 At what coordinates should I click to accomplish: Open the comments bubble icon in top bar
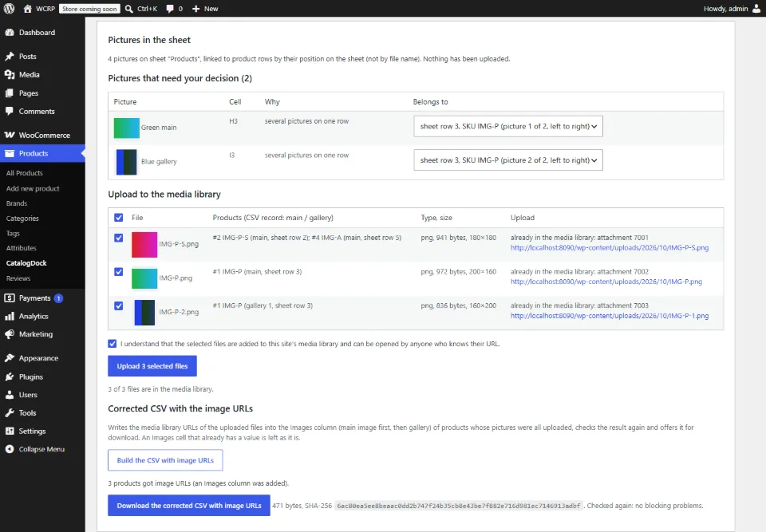169,9
